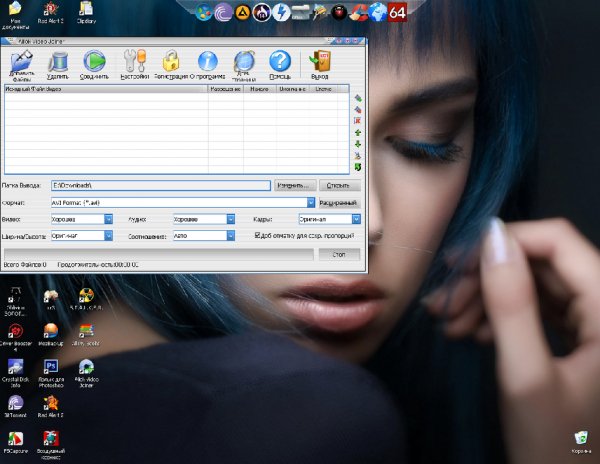Open the lightning bolt icon in top dock
The height and width of the screenshot is (464, 600).
pos(281,13)
